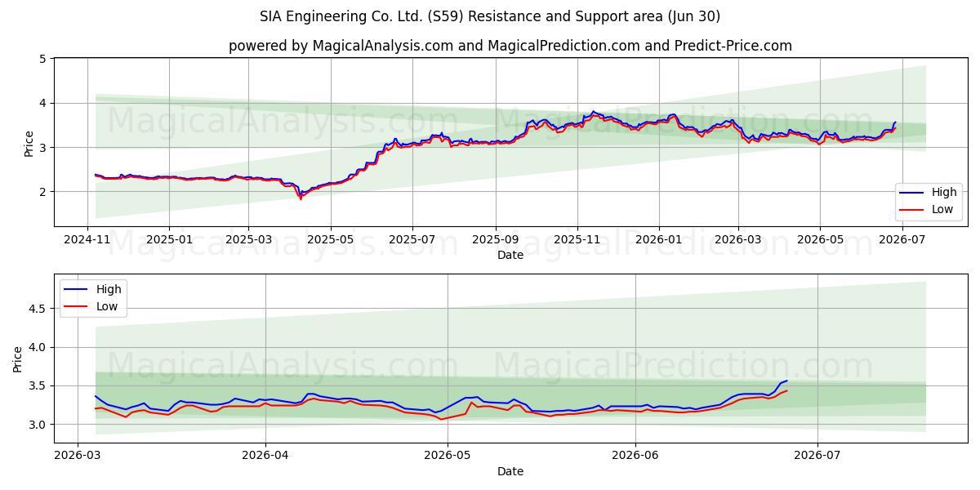This screenshot has height=490, width=980.
Task: Click the 2026-06 tick label in bottom chart
Action: [635, 457]
